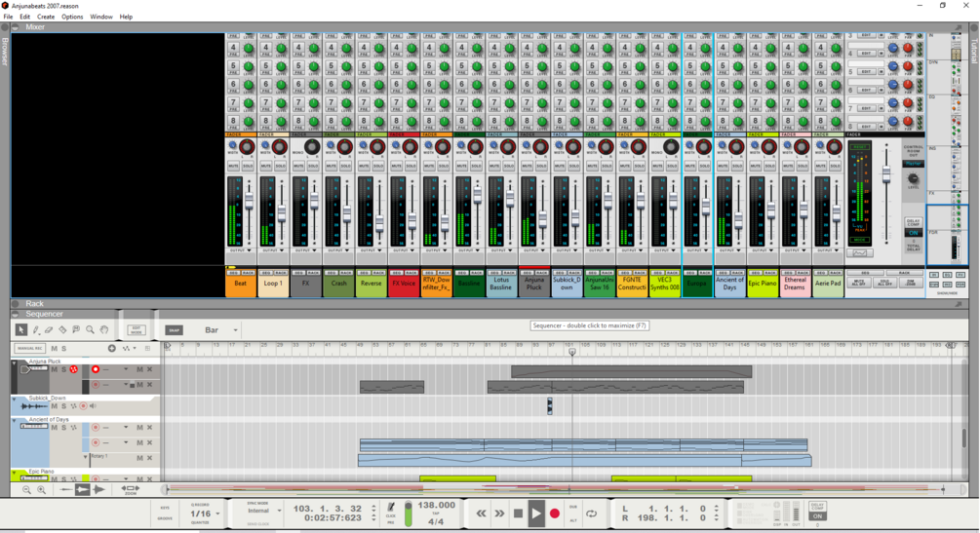Click the horizontal ZOOM arrows icon

click(x=130, y=488)
